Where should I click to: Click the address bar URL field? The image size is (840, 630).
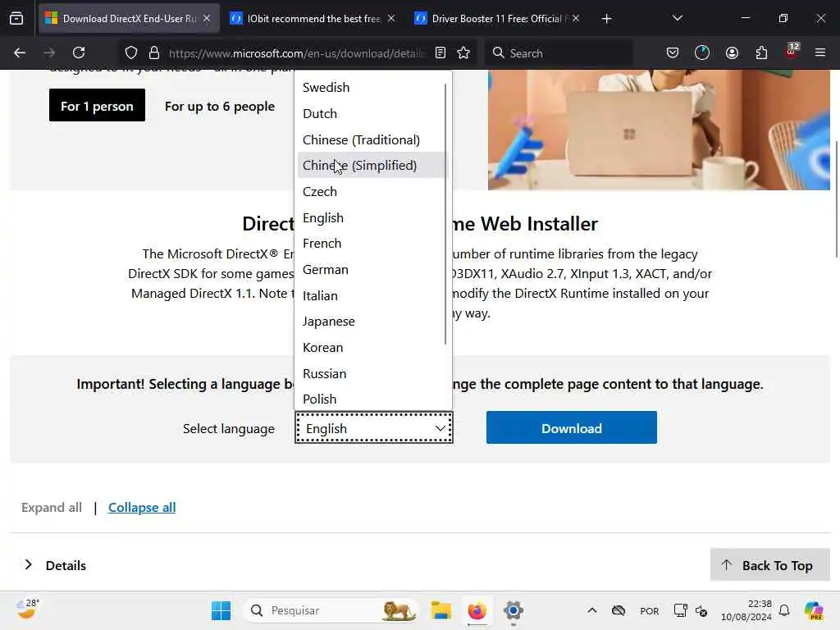296,52
